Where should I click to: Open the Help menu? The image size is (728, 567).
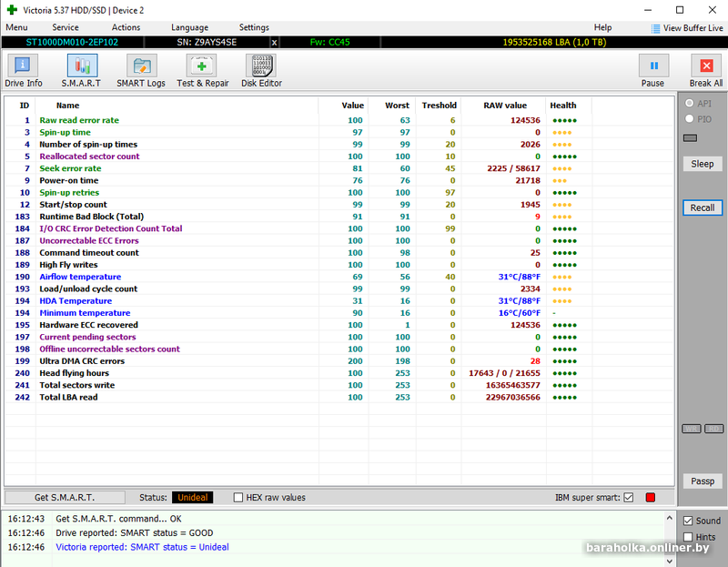coord(602,27)
